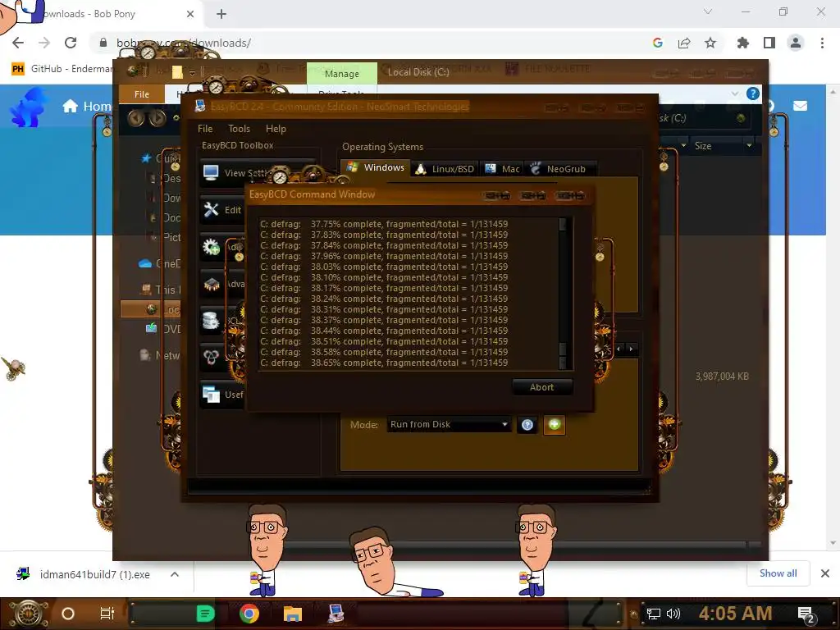Open File tab in File Explorer ribbon
This screenshot has width=840, height=630.
[141, 94]
